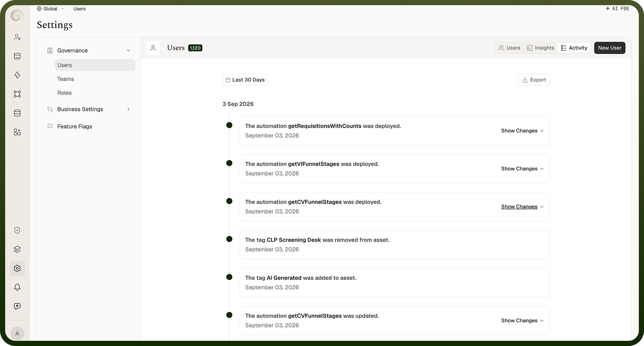Open the shield check sidebar icon

click(x=17, y=230)
